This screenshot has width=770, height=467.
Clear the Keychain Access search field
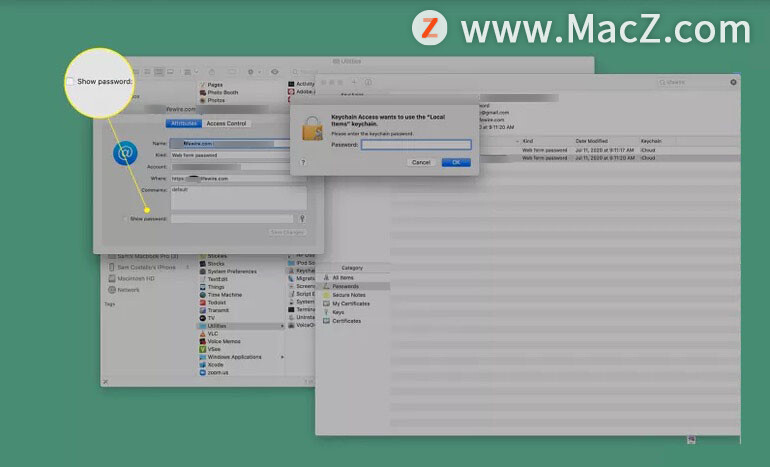[x=733, y=82]
